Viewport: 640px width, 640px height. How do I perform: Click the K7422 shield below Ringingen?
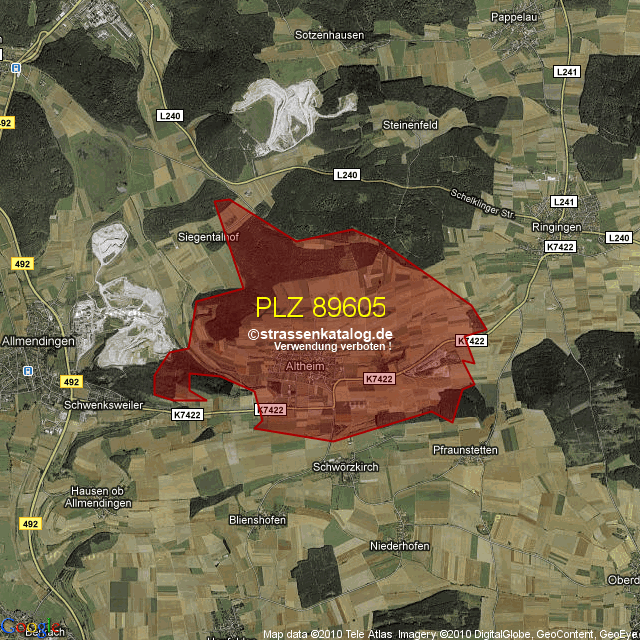(x=560, y=245)
